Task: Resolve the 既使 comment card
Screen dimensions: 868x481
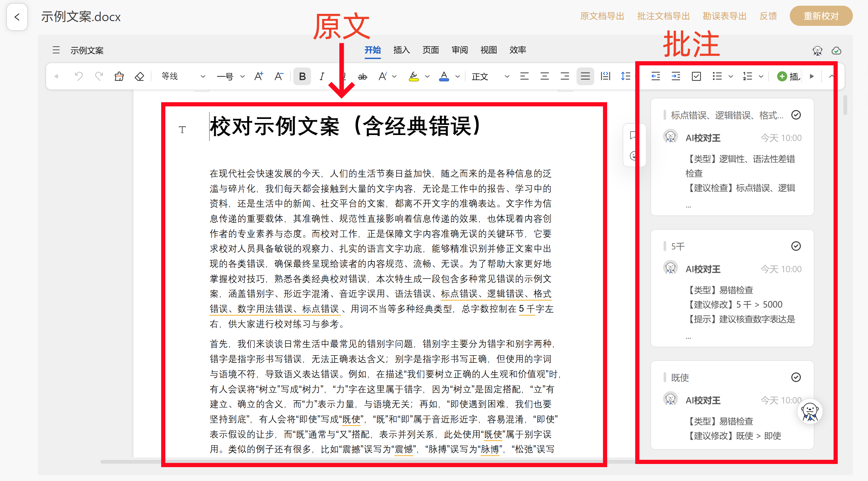Action: 795,377
